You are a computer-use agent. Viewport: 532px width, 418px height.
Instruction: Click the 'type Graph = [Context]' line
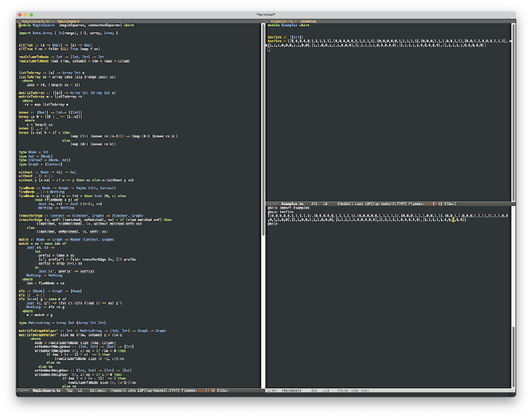[x=41, y=164]
